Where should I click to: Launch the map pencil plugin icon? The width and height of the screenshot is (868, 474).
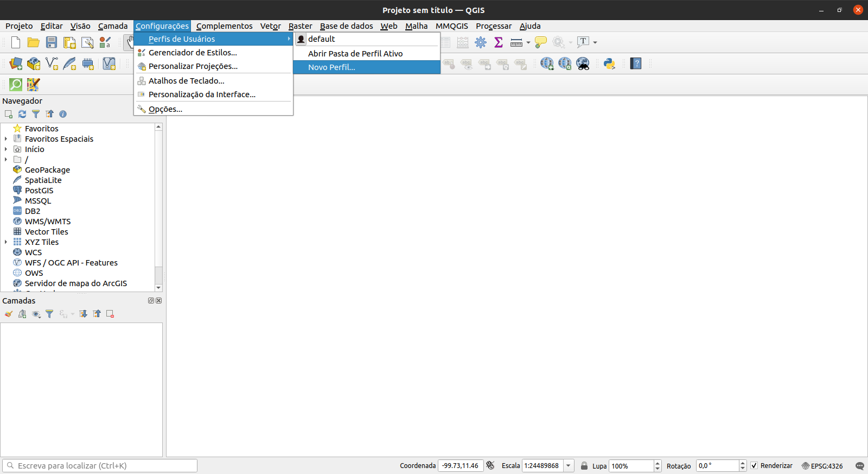[x=33, y=84]
